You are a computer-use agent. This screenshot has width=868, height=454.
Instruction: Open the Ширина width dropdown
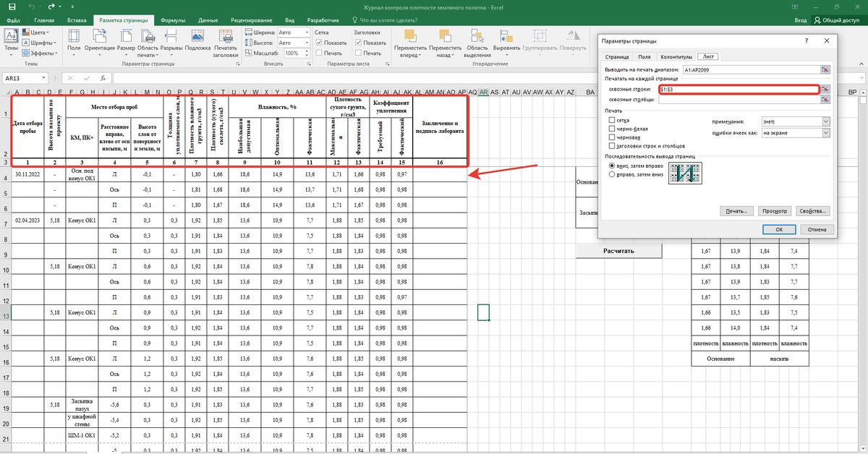[307, 33]
